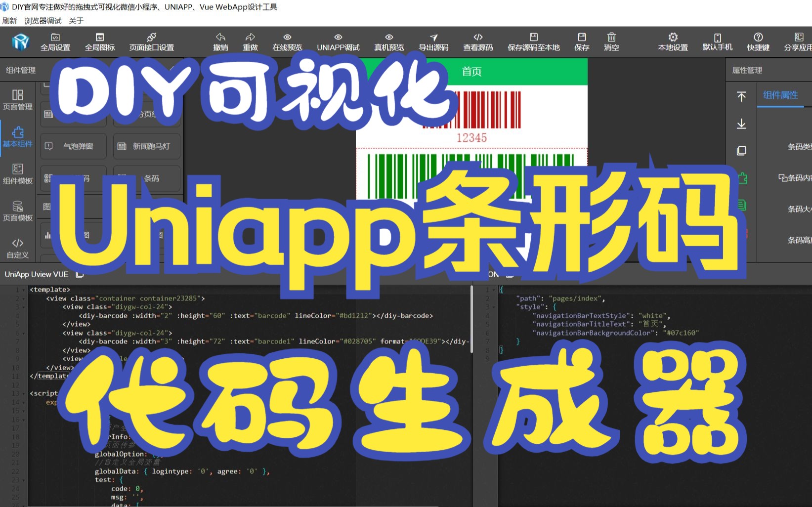812x507 pixels.
Task: Open 组件模板 component templates
Action: pos(18,174)
